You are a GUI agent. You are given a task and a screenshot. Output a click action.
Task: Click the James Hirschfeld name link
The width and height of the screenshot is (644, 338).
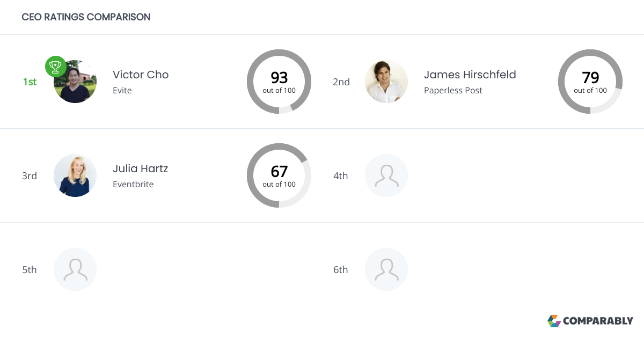(x=470, y=75)
